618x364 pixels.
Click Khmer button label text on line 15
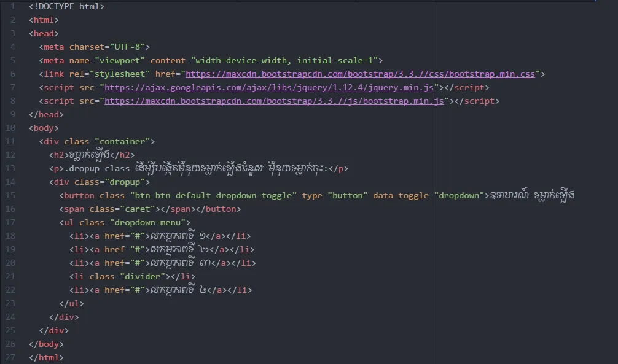point(532,195)
